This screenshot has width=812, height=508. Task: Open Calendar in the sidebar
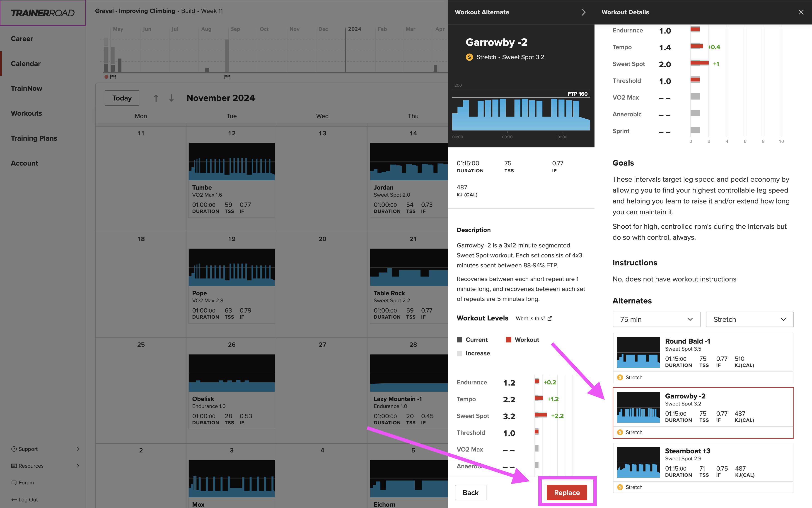(x=26, y=63)
